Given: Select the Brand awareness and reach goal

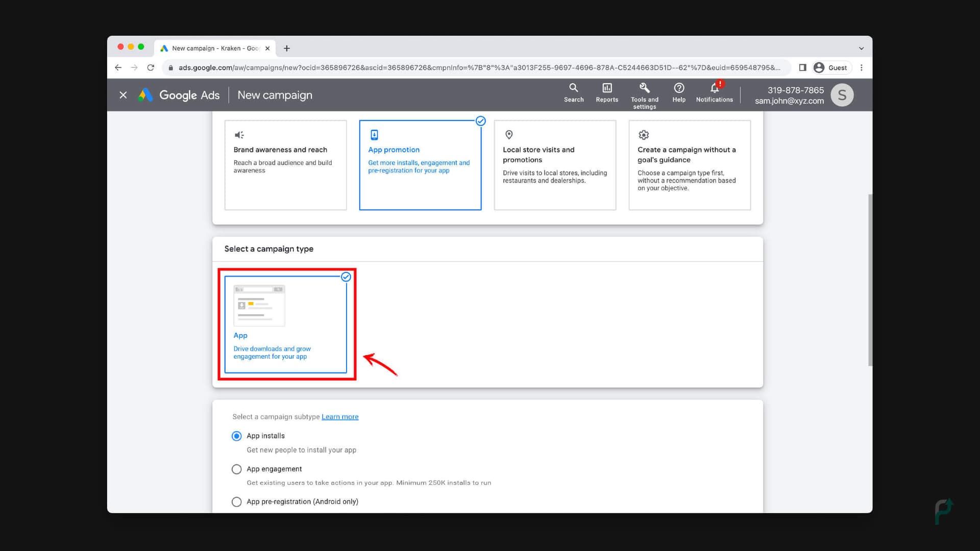Looking at the screenshot, I should point(286,165).
